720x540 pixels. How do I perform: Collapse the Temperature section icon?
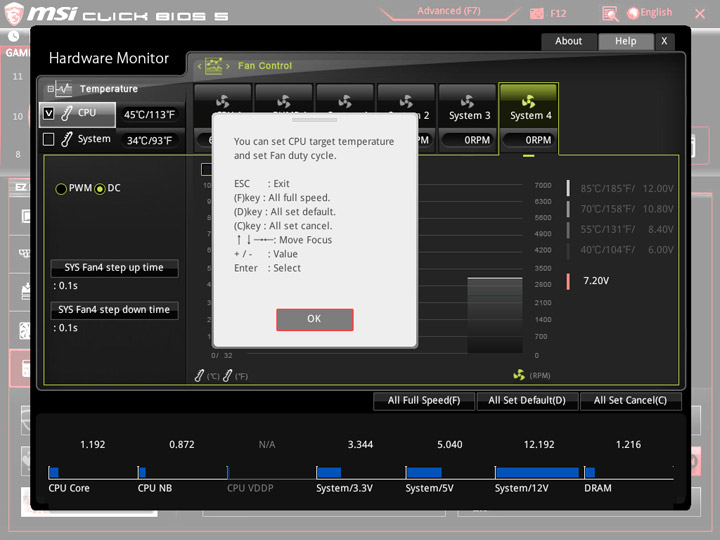tap(51, 89)
